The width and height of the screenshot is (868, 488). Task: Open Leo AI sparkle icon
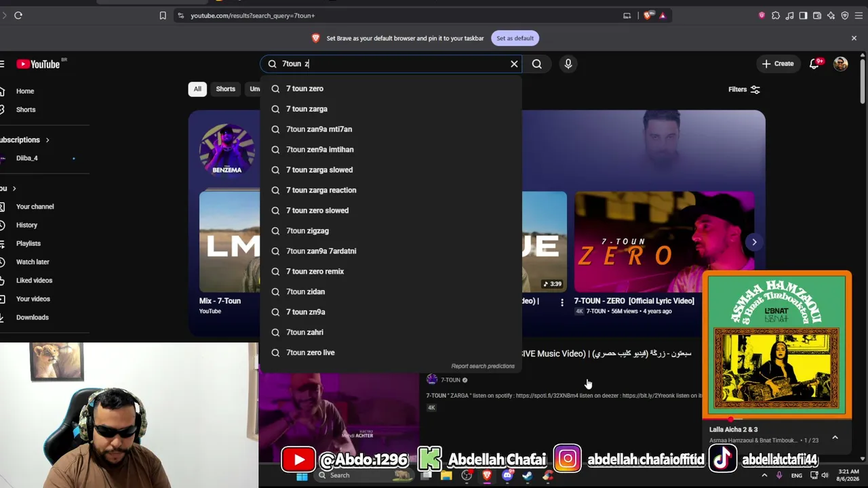[831, 16]
